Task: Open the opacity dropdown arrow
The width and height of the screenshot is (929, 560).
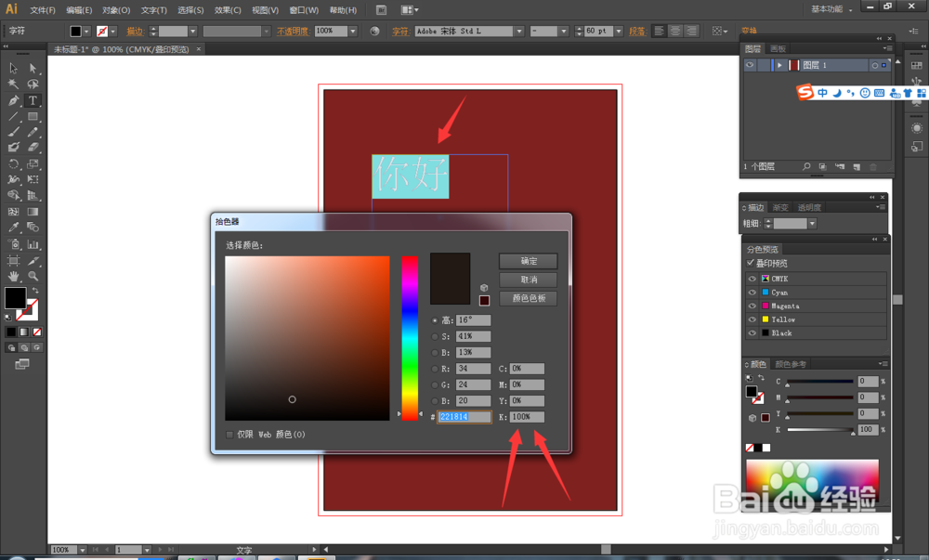Action: (353, 31)
